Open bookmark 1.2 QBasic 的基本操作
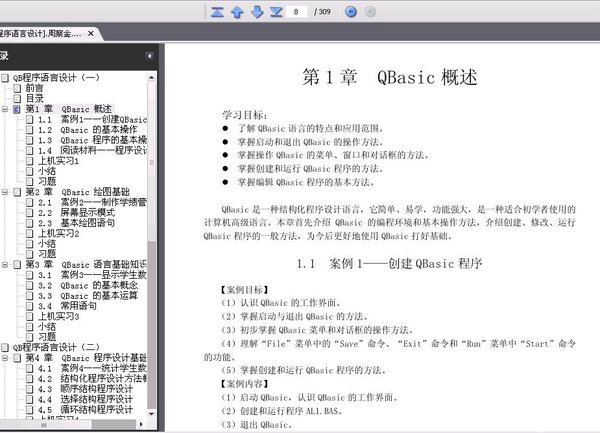Screen dimensions: 600x433 pos(87,130)
